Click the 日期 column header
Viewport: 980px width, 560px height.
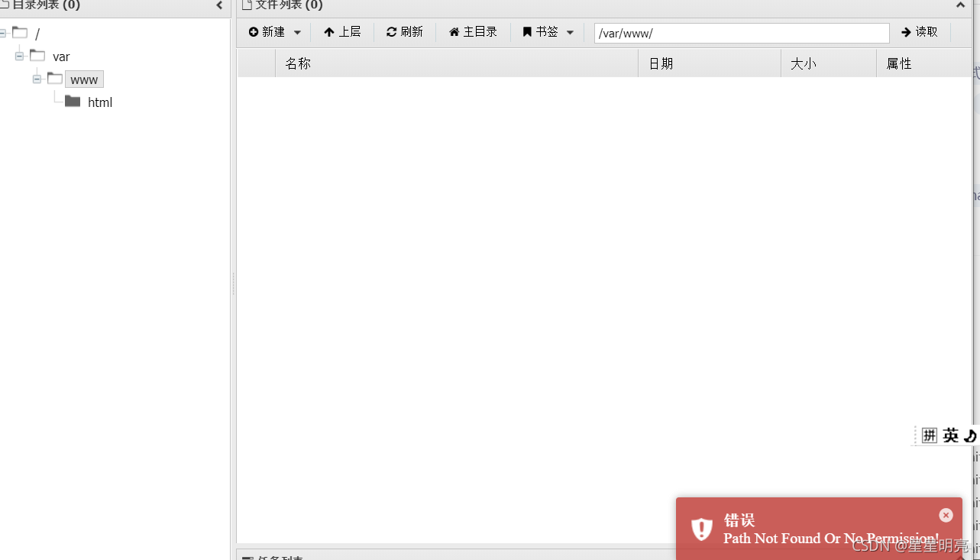660,63
